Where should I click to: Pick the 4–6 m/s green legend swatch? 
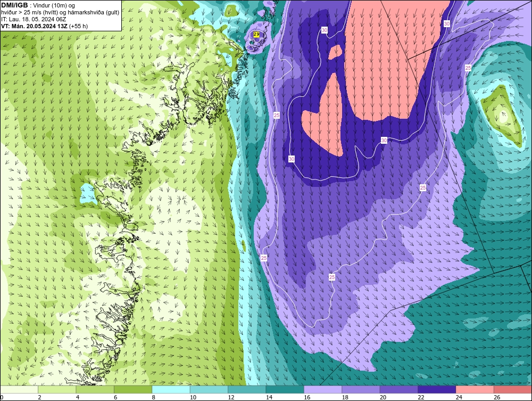coord(95,389)
